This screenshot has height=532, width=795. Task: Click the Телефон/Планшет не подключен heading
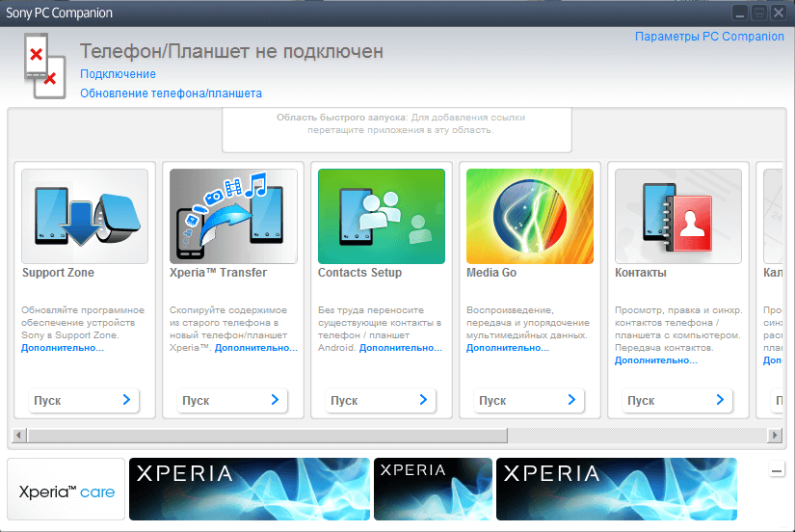(x=231, y=52)
